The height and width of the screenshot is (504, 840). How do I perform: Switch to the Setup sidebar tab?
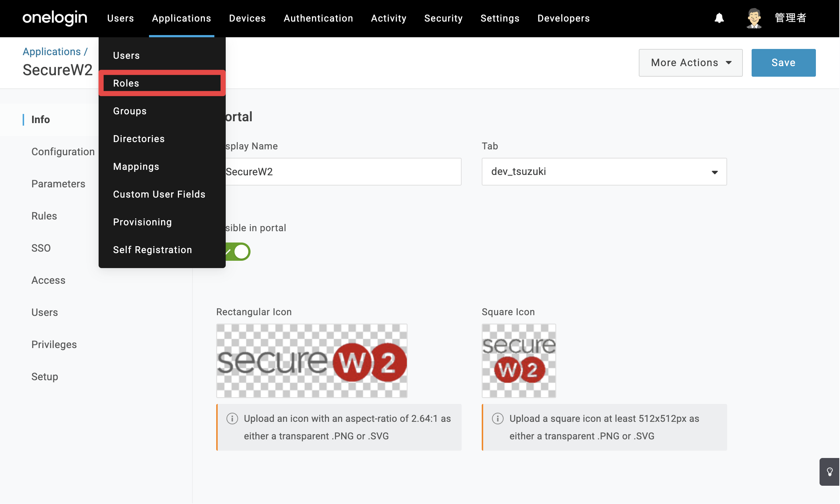coord(45,377)
